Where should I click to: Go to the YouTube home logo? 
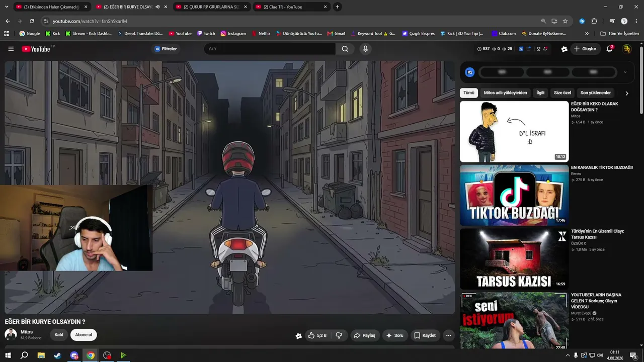point(36,49)
